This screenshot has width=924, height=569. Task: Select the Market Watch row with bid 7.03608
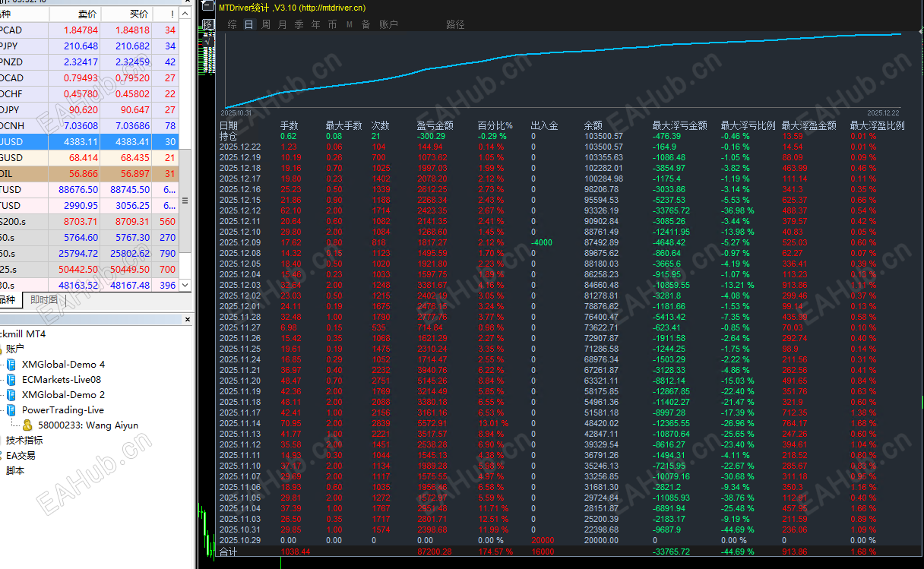click(x=89, y=126)
